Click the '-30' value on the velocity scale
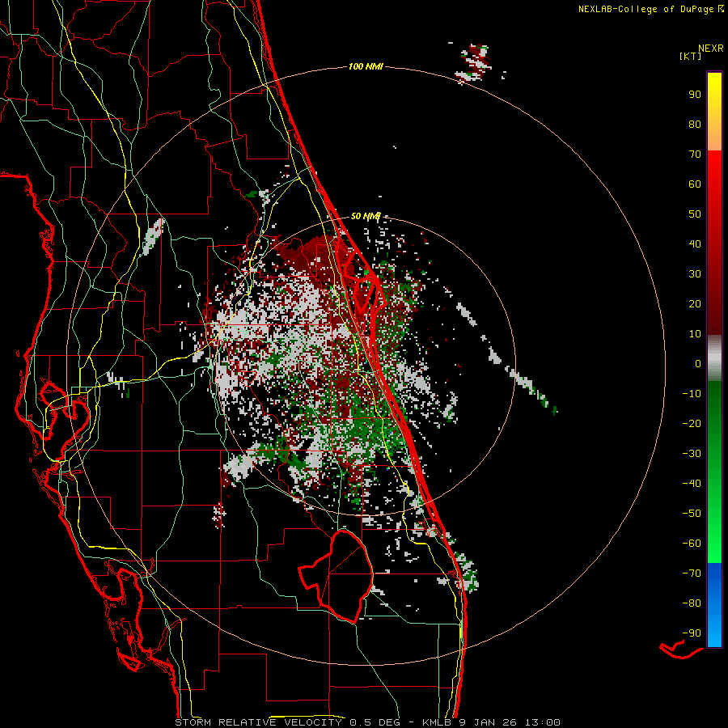Image resolution: width=728 pixels, height=728 pixels. [692, 454]
